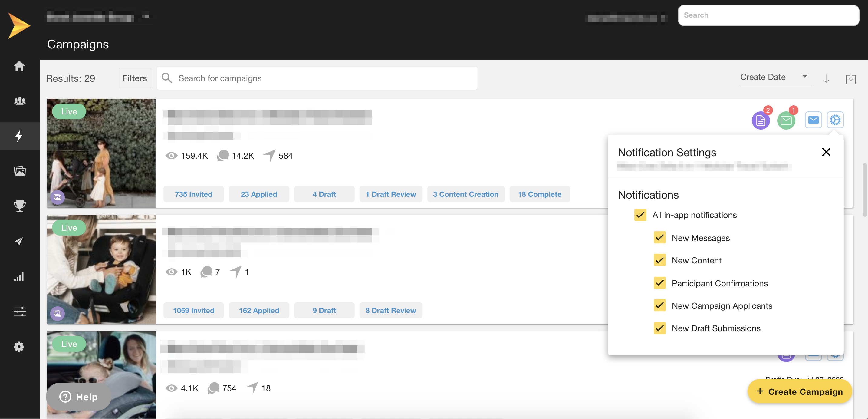
Task: Select the 3 Content Creation stage
Action: (x=466, y=194)
